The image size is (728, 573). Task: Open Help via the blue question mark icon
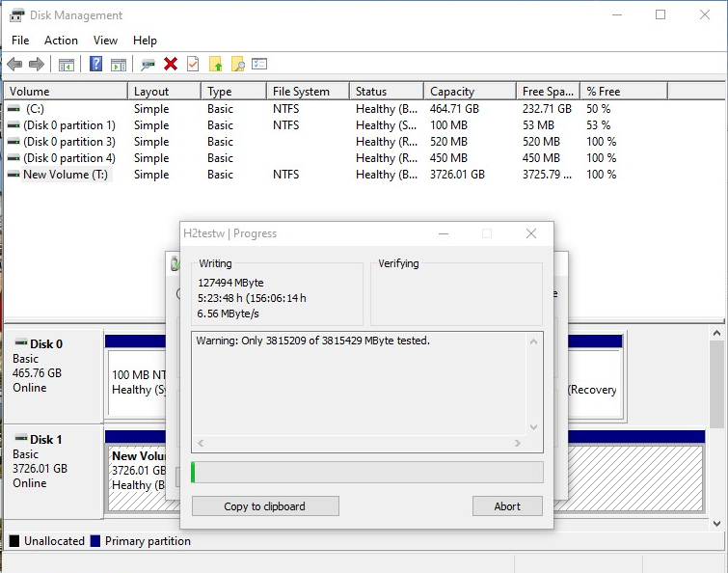(96, 65)
